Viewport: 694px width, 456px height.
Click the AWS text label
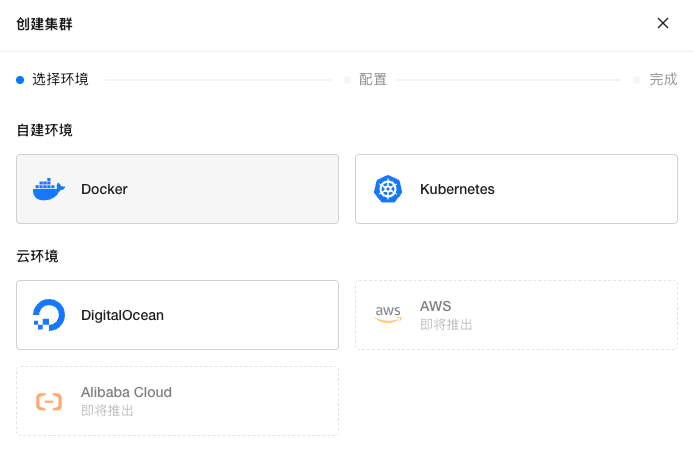pos(436,306)
